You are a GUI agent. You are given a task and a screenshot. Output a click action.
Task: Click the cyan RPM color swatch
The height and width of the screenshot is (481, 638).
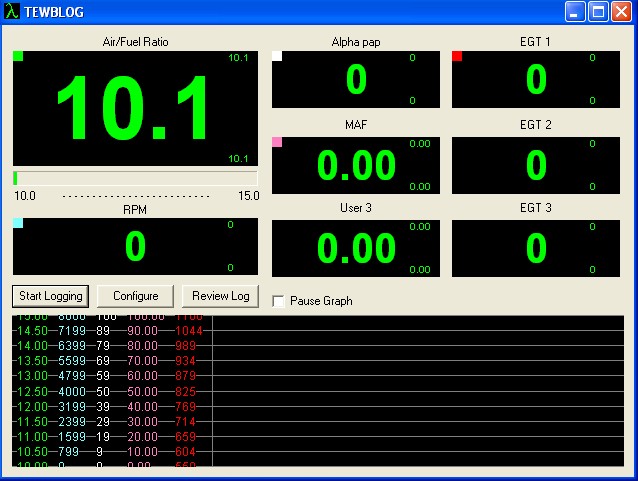tap(18, 223)
